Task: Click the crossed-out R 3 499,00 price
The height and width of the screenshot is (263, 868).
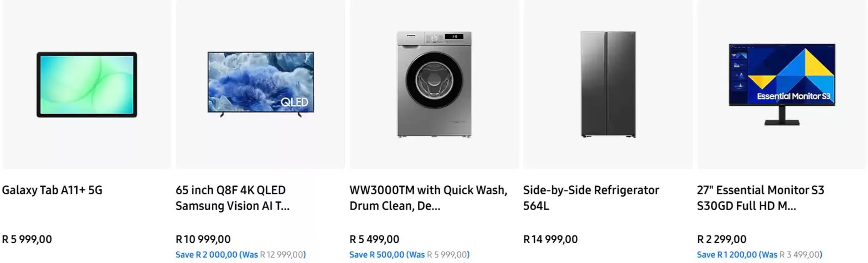Action: coord(800,255)
